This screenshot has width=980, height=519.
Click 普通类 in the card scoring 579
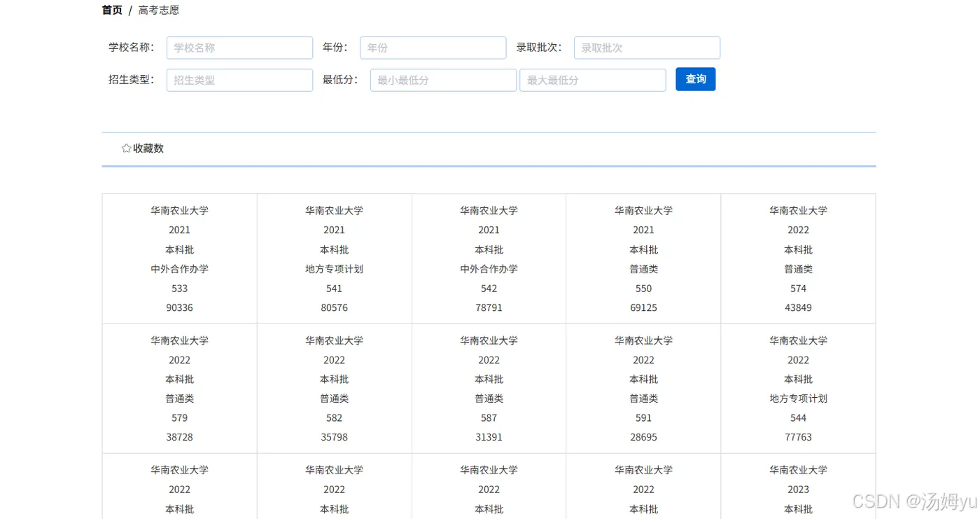[x=179, y=399]
